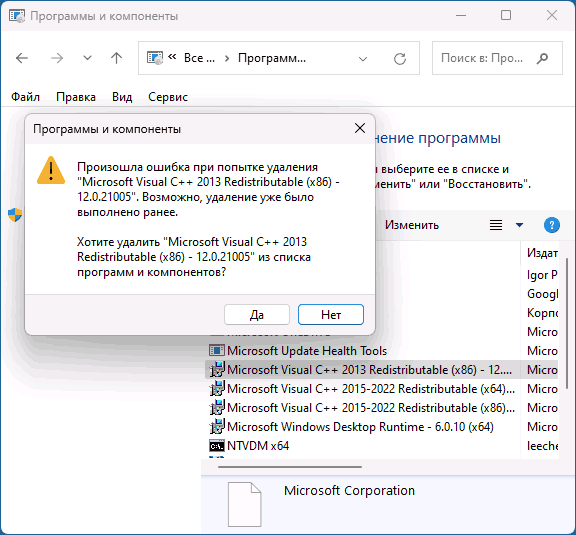
Task: Click the vertical scrollbar of the list
Action: point(567,323)
